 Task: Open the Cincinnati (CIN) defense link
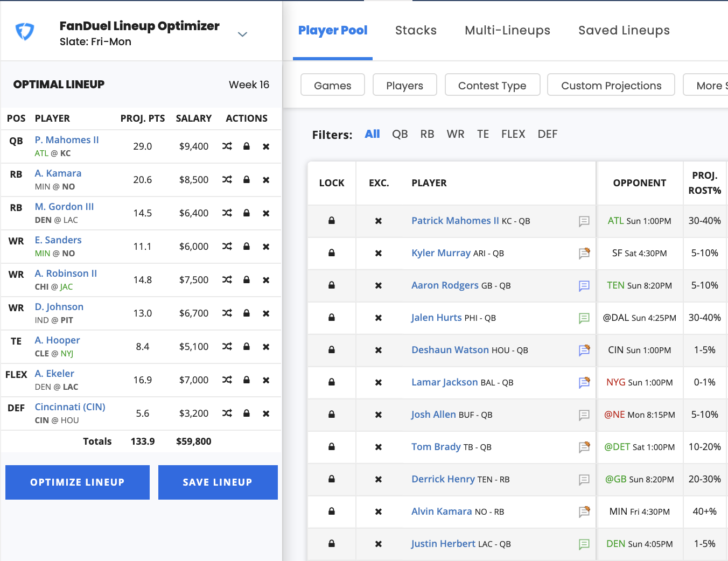tap(70, 407)
